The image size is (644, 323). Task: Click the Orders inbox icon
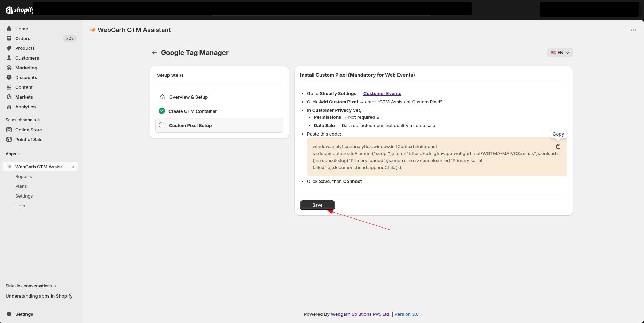point(9,38)
